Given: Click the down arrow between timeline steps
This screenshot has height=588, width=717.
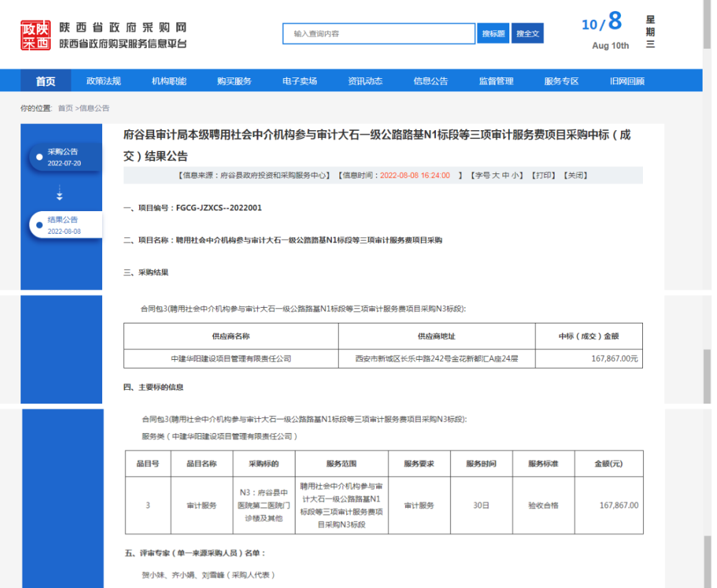Looking at the screenshot, I should 60,193.
